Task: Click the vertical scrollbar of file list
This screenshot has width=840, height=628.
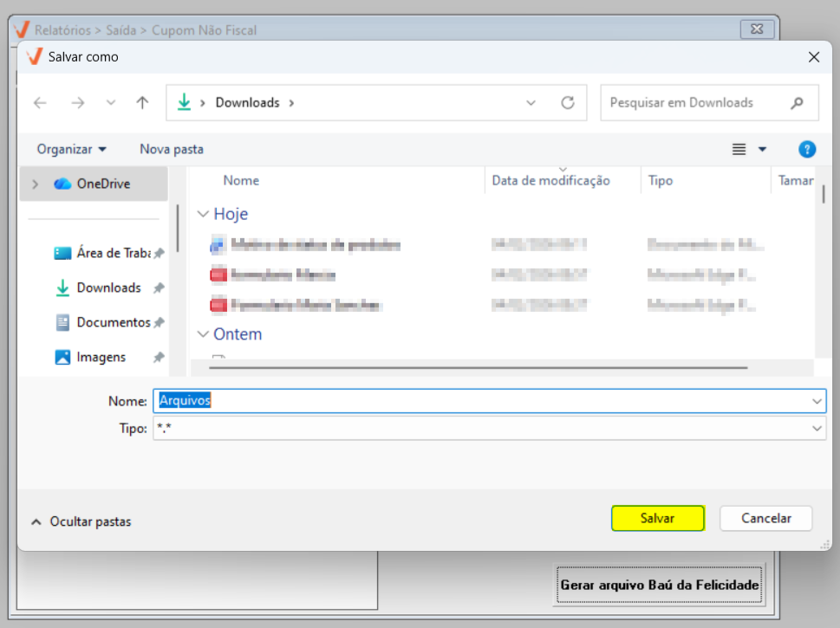Action: click(823, 194)
